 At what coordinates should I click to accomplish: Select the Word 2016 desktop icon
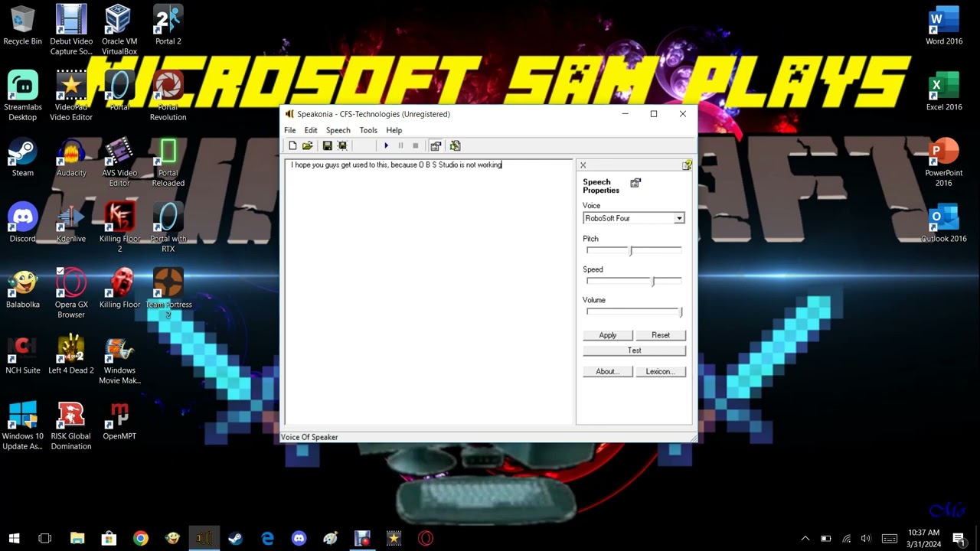click(x=944, y=24)
